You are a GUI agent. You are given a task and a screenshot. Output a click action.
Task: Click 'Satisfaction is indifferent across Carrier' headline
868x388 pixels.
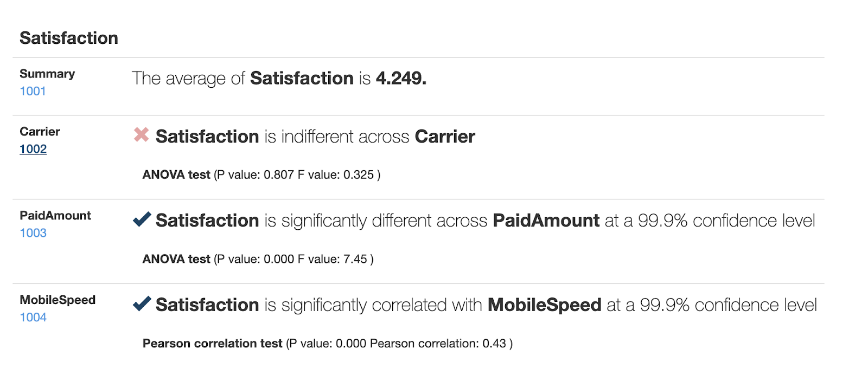pyautogui.click(x=315, y=137)
